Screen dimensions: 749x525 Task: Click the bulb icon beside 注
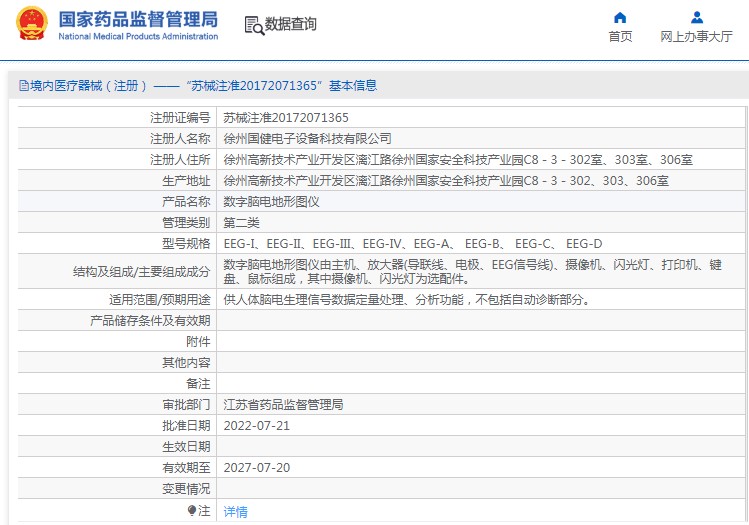click(192, 510)
